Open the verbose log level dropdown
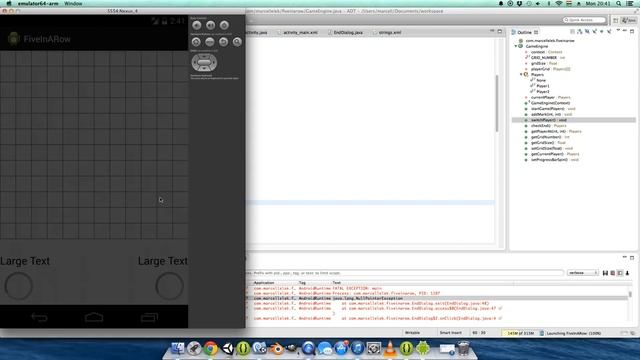The width and height of the screenshot is (640, 360). pyautogui.click(x=582, y=273)
